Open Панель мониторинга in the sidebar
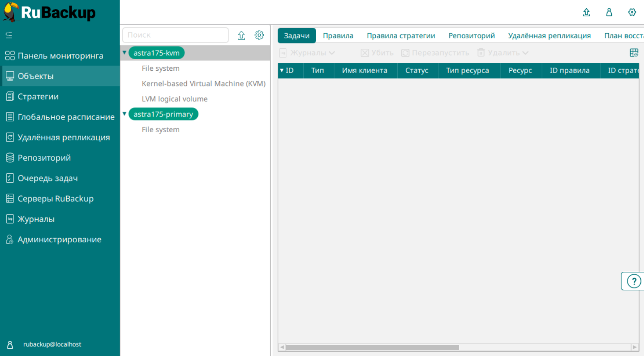This screenshot has height=356, width=644. [60, 56]
